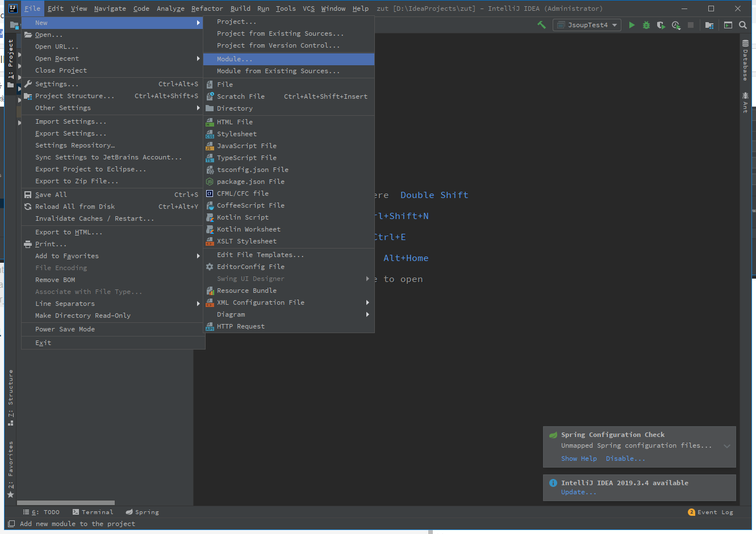This screenshot has height=534, width=756.
Task: Select Project from Version Control...
Action: [x=289, y=45]
